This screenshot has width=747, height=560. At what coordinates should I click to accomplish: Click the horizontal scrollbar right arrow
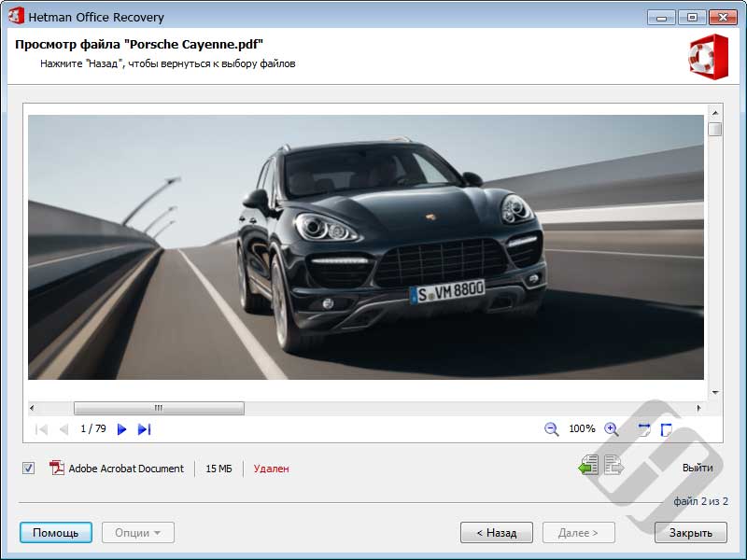698,408
